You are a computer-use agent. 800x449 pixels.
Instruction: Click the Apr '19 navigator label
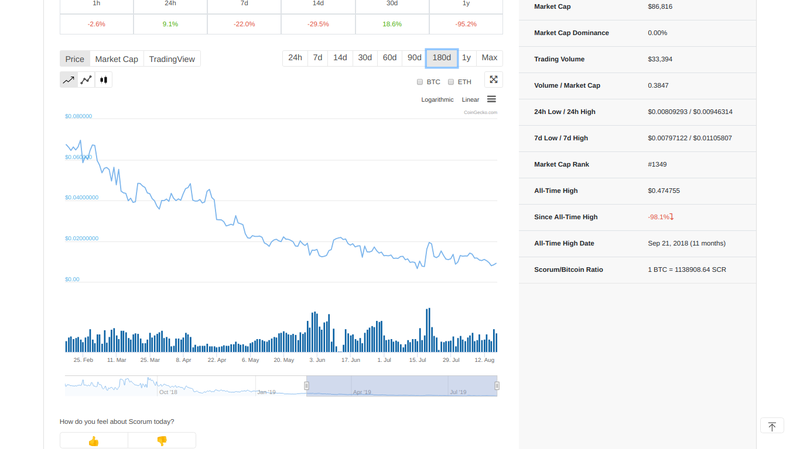point(362,392)
